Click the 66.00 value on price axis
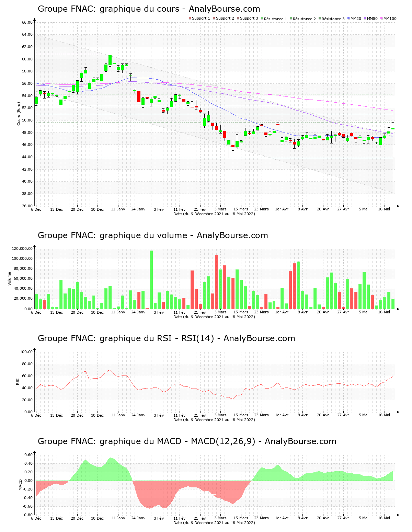Viewport: 412px width, 532px height. pos(27,22)
